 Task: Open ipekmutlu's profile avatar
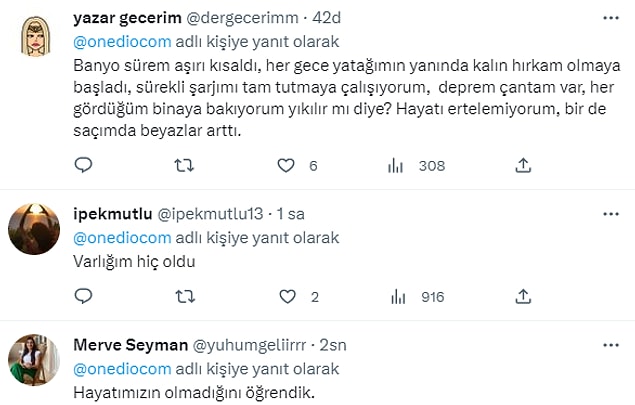coord(34,229)
